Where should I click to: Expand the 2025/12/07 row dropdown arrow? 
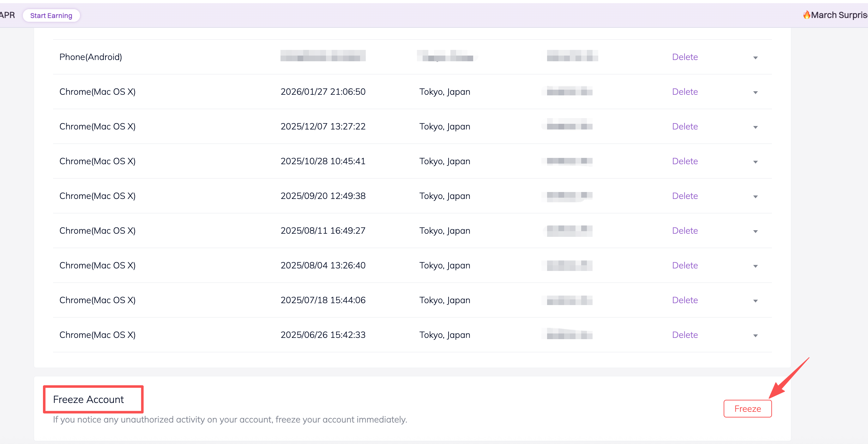coord(756,127)
